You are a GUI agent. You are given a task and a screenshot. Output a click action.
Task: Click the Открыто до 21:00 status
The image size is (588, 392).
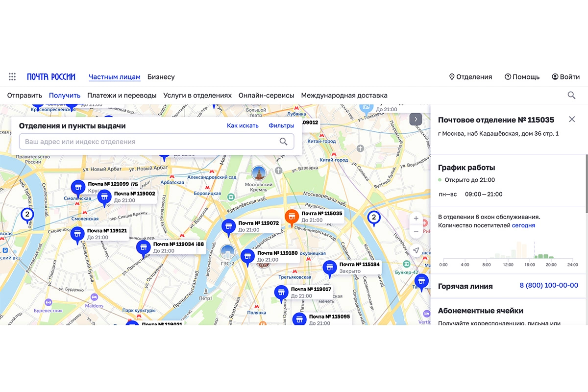click(466, 180)
